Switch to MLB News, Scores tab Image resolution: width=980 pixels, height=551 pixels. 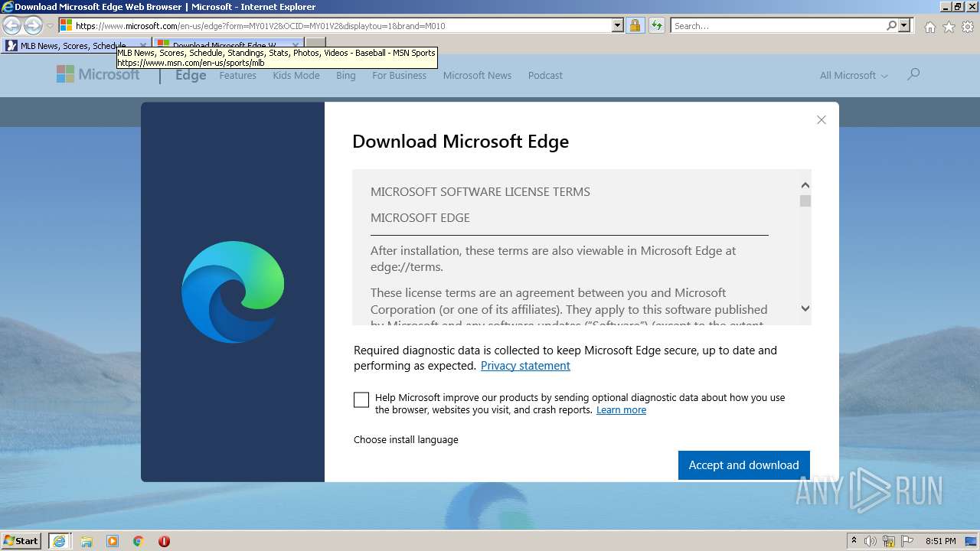pos(77,45)
